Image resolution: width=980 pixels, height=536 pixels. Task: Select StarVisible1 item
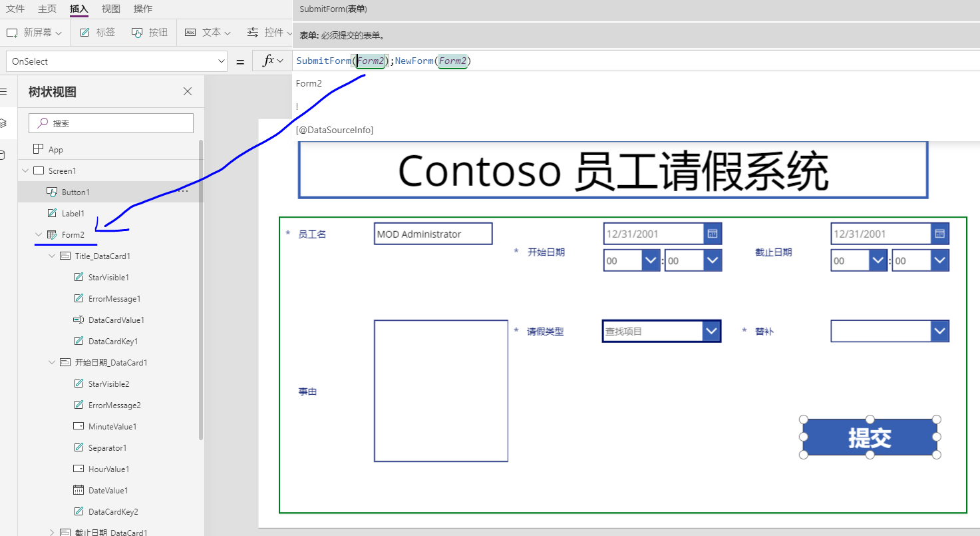click(x=108, y=278)
